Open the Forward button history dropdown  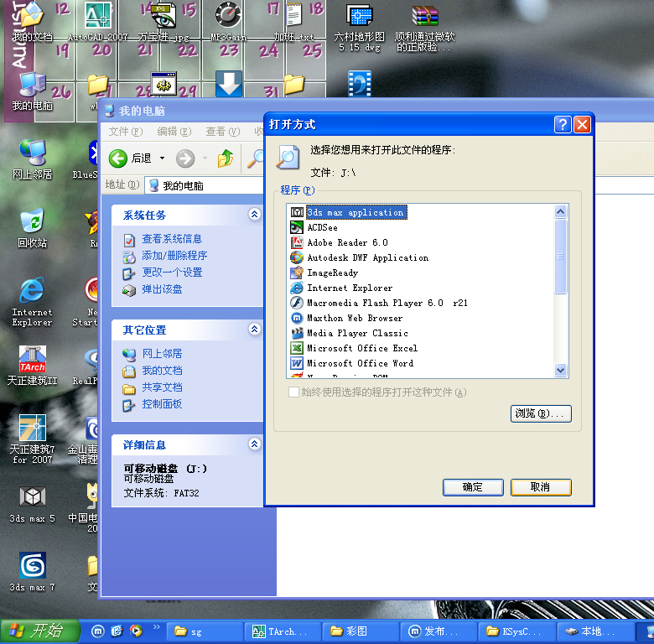pos(205,158)
